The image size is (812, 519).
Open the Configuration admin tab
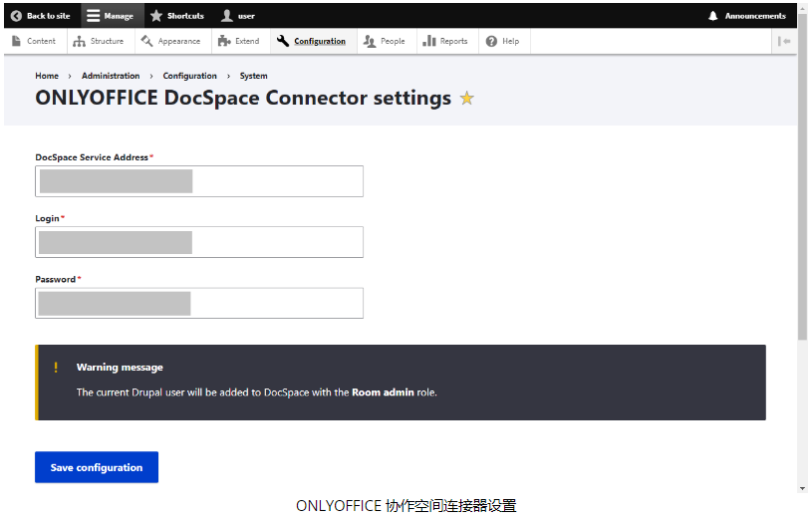pos(320,41)
